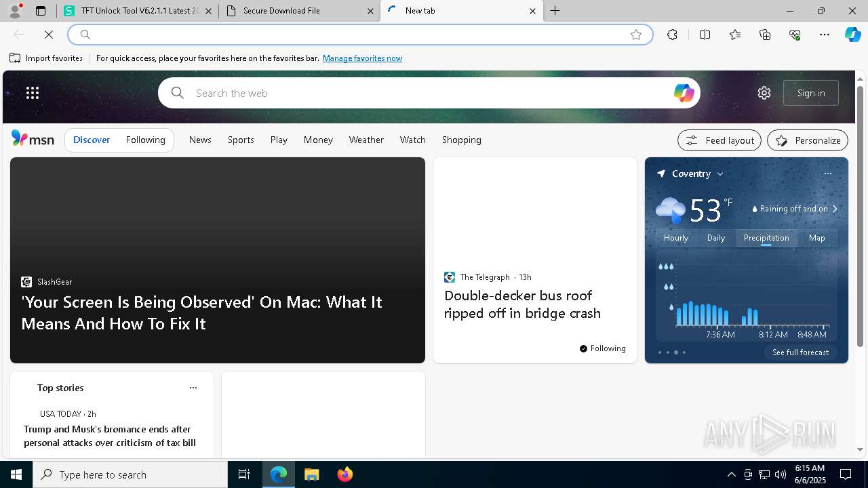Open the Extensions puzzle icon
Screen dimensions: 868x488
tap(672, 35)
